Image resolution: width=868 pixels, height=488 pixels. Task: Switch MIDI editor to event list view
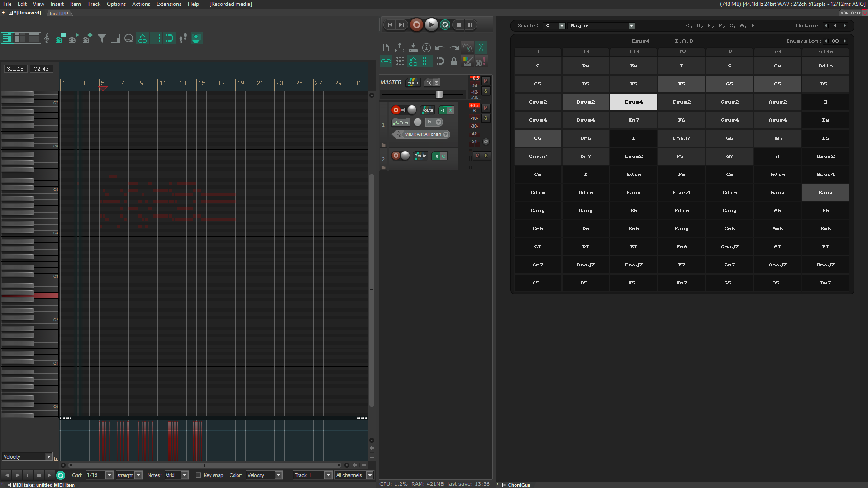[34, 38]
